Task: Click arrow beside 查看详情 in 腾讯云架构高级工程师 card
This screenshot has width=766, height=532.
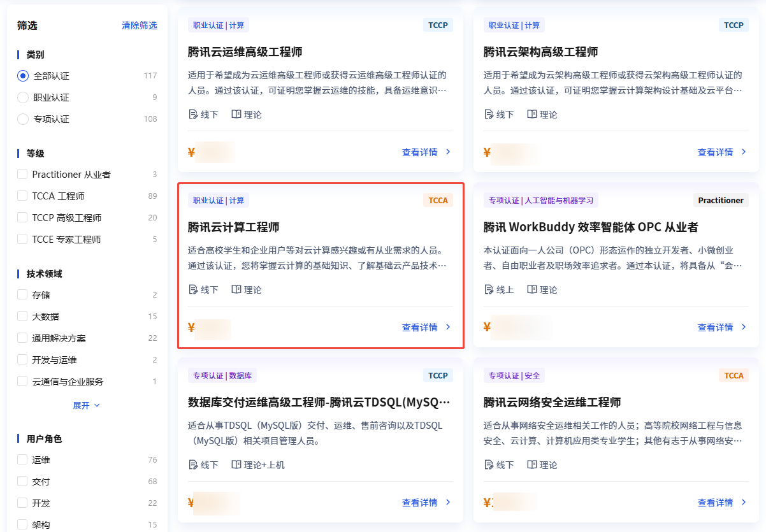Action: pos(744,152)
